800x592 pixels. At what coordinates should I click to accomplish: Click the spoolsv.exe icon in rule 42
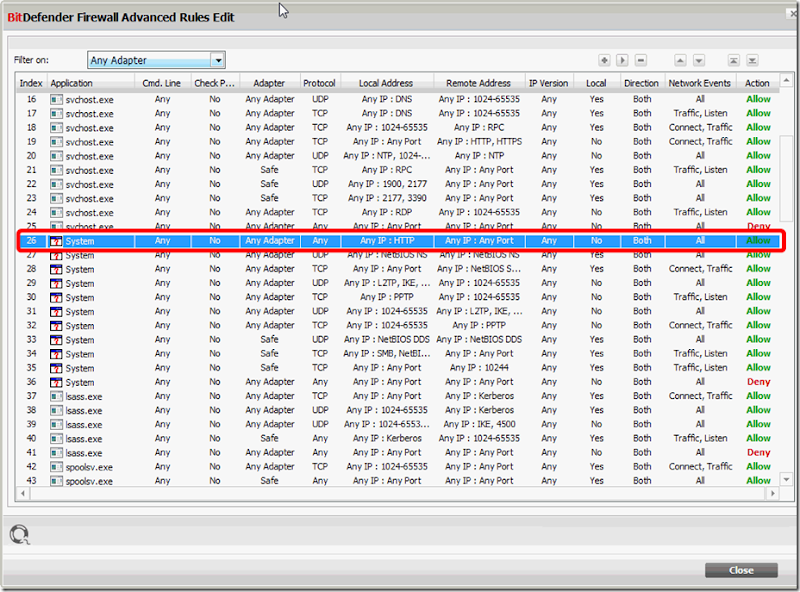coord(56,467)
